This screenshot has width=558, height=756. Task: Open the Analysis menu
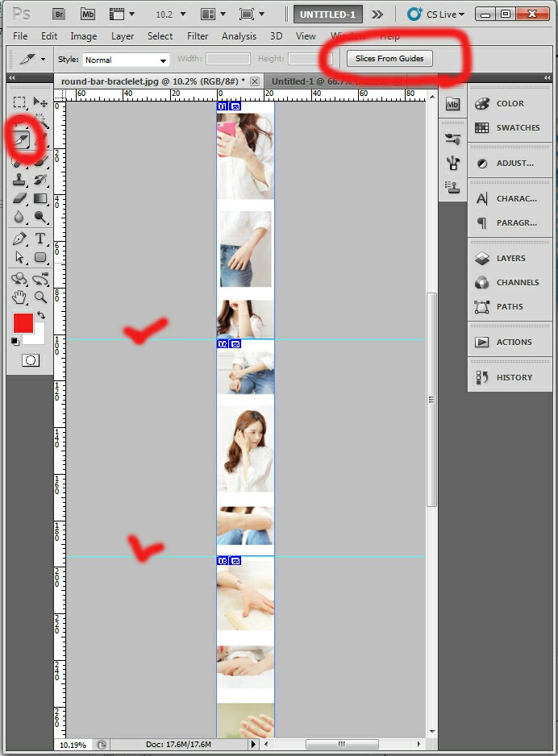(239, 36)
